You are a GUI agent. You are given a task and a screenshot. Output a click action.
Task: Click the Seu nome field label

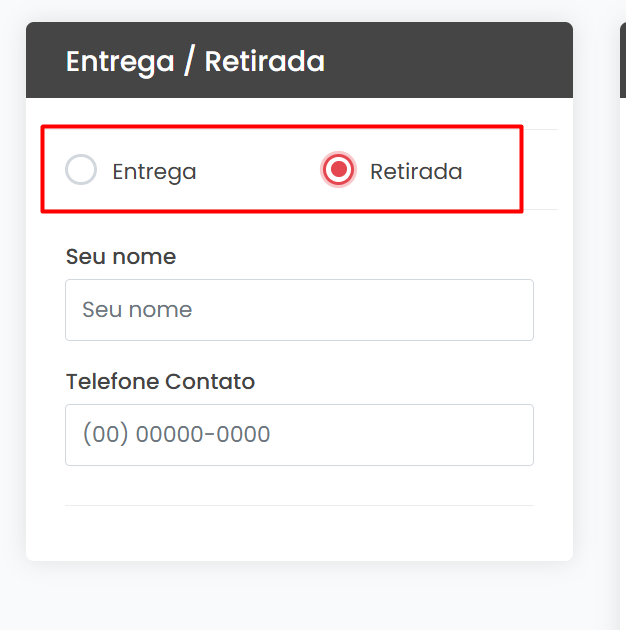[120, 257]
